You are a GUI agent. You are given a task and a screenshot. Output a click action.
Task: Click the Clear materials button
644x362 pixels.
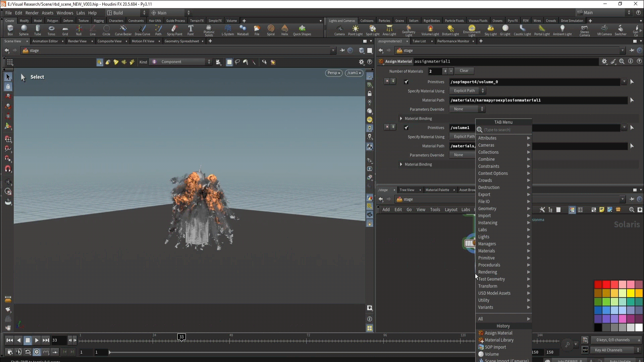tap(464, 71)
